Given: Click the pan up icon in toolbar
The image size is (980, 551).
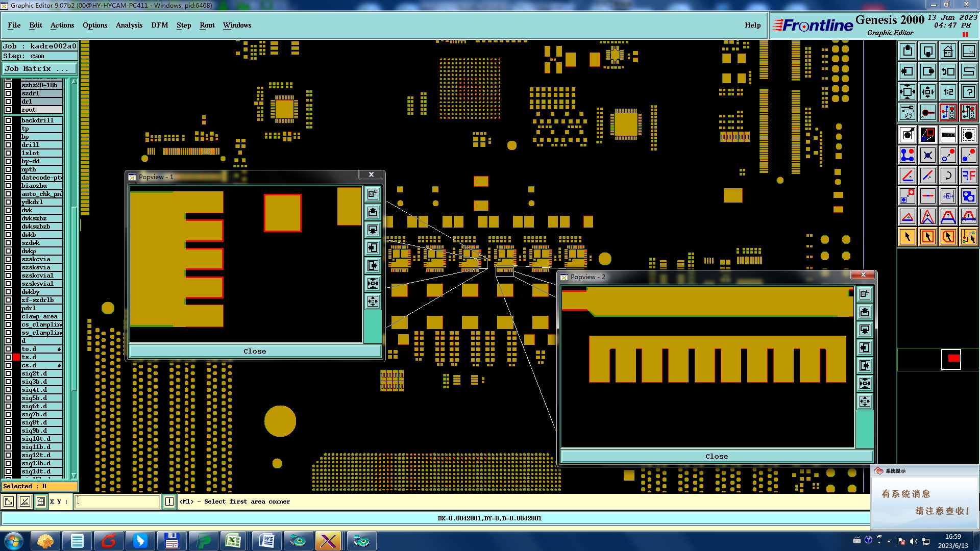Looking at the screenshot, I should [907, 51].
